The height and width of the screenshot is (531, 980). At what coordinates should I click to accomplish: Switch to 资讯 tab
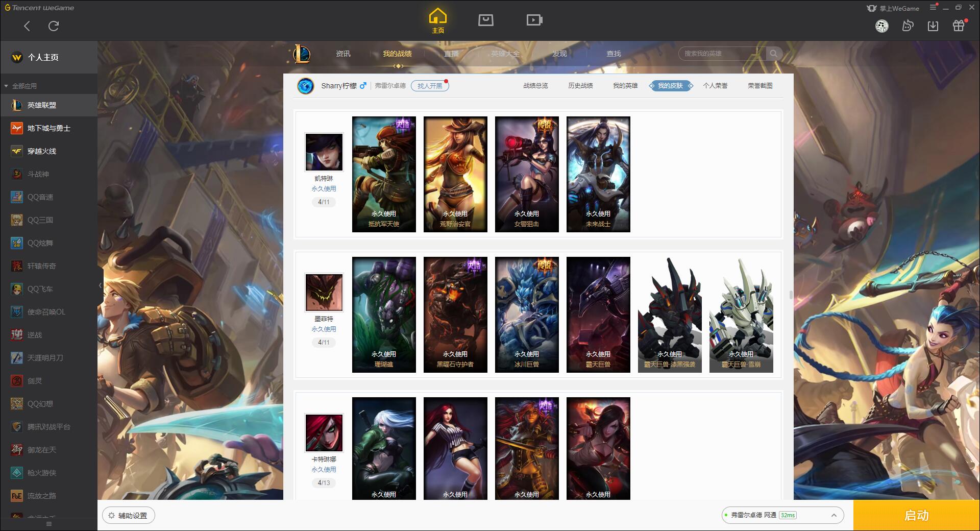pos(343,54)
